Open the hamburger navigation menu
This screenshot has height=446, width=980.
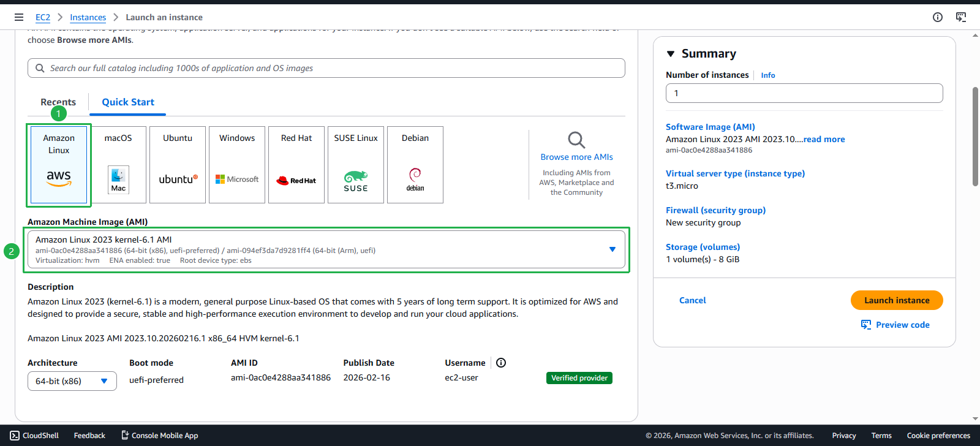tap(19, 17)
